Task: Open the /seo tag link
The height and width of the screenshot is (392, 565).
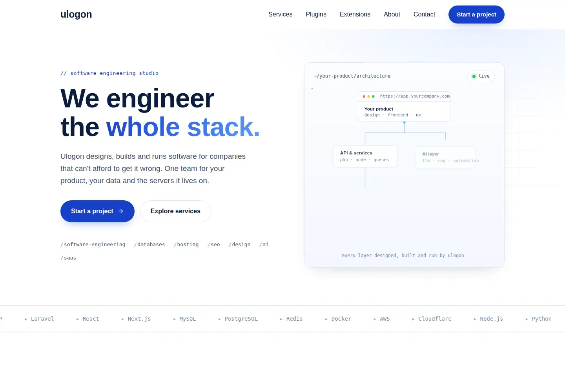Action: (x=214, y=245)
